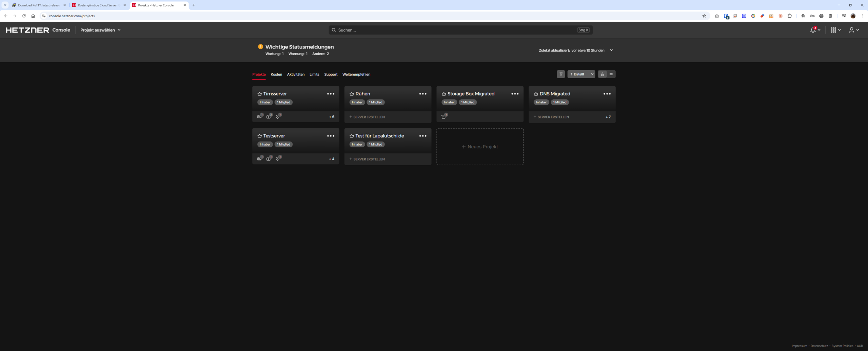This screenshot has height=351, width=868.
Task: Switch to Kostengünstige Cloud Server browser tab
Action: (x=99, y=5)
